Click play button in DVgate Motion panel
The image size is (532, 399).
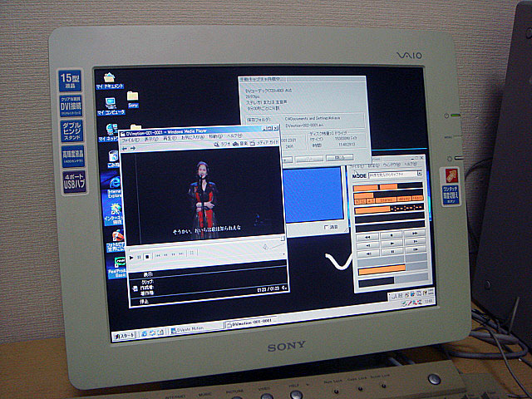point(392,243)
